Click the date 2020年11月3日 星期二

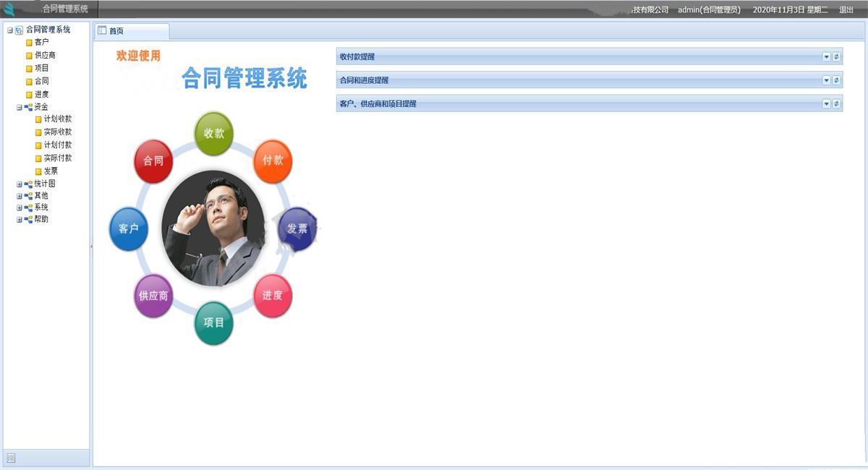(791, 9)
